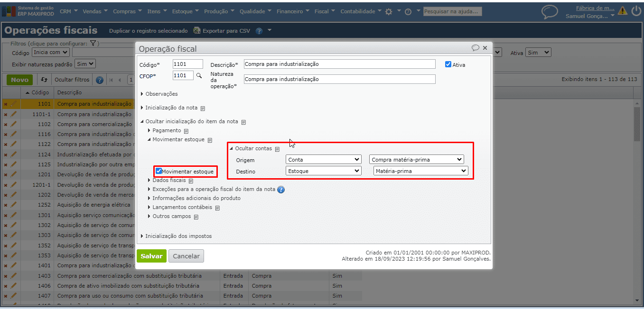
Task: Open the CRM menu
Action: [x=68, y=11]
